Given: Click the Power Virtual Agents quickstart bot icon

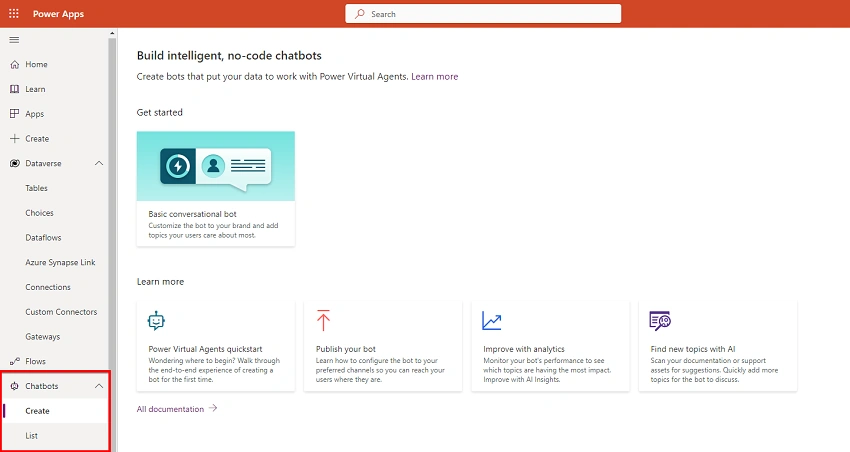Looking at the screenshot, I should (156, 320).
